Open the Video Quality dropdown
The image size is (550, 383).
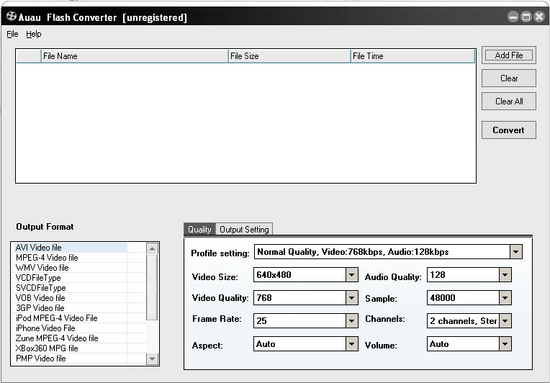[x=351, y=298]
